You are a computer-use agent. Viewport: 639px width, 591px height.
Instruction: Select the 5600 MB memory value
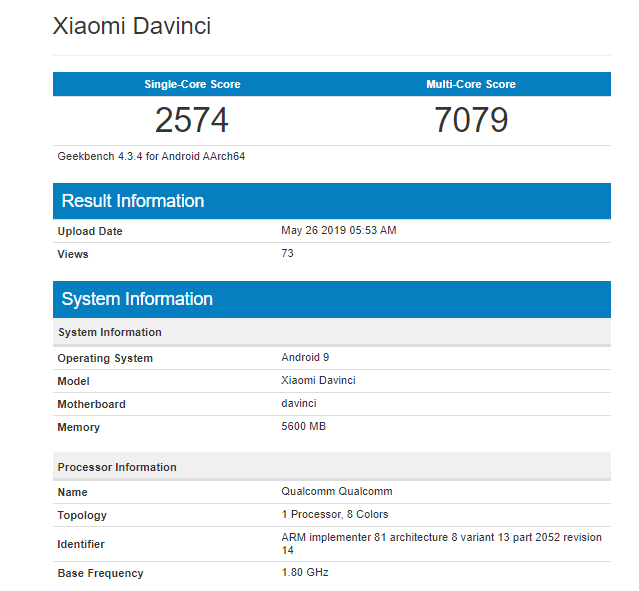click(x=304, y=426)
